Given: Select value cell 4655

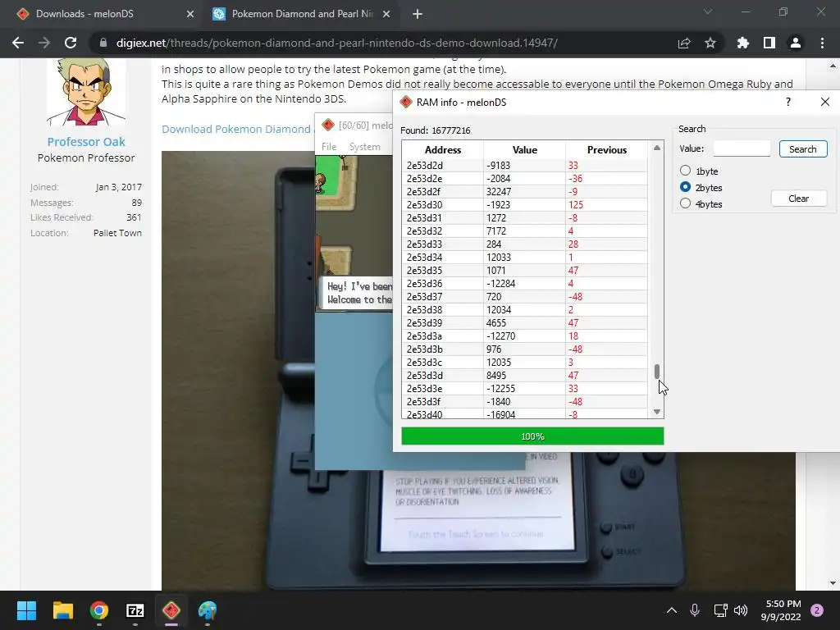Looking at the screenshot, I should pos(524,323).
